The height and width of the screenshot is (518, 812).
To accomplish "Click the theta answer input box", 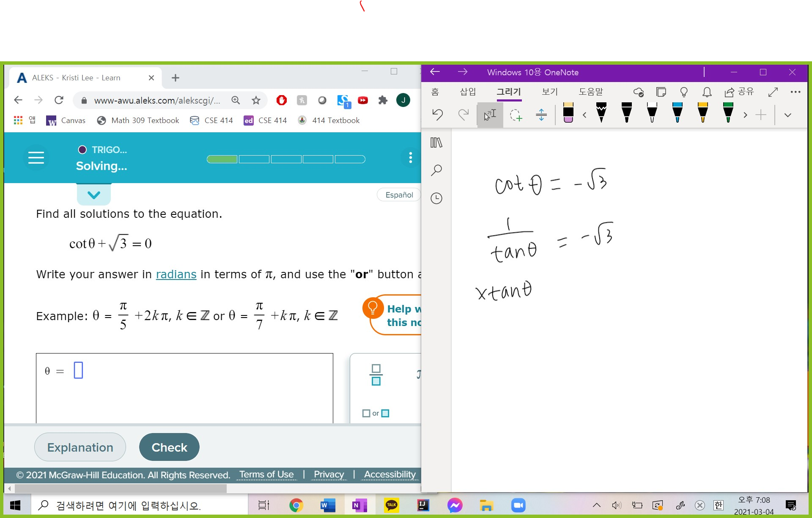I will click(x=78, y=370).
